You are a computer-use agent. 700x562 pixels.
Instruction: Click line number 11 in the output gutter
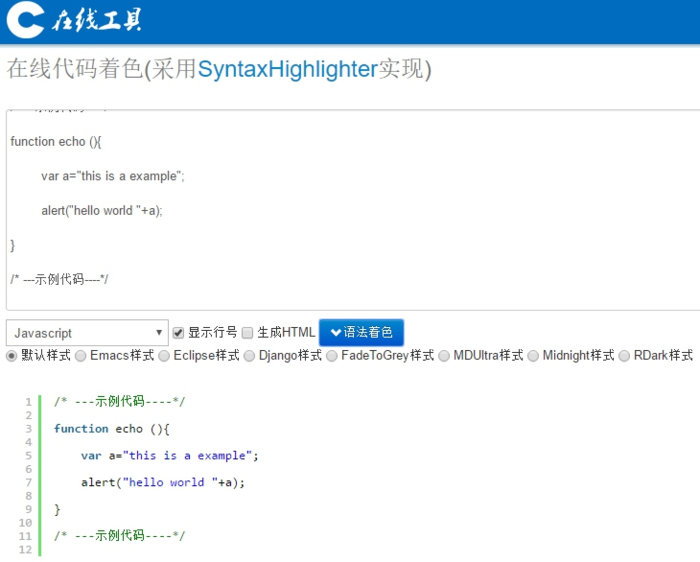[25, 536]
